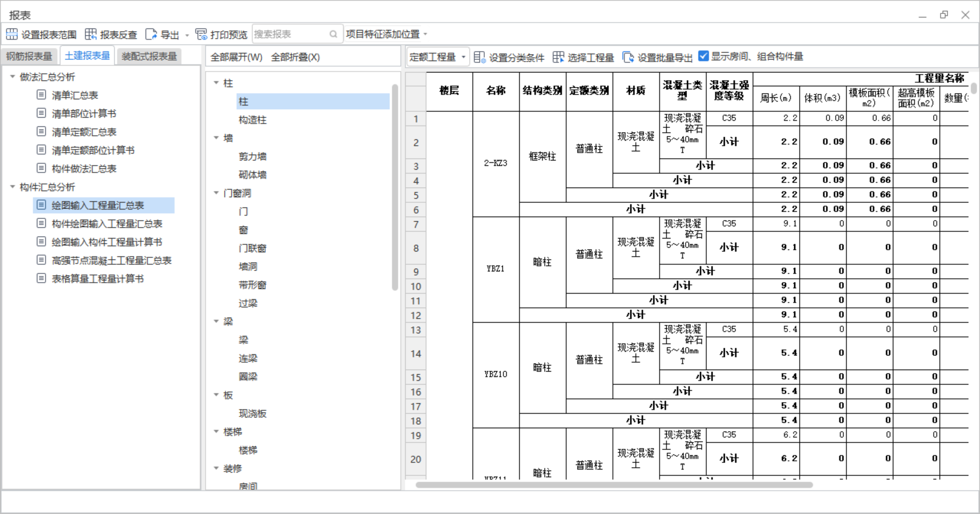Viewport: 980px width, 514px height.
Task: Click the document icon beside 清单部位计算书
Action: (x=41, y=113)
